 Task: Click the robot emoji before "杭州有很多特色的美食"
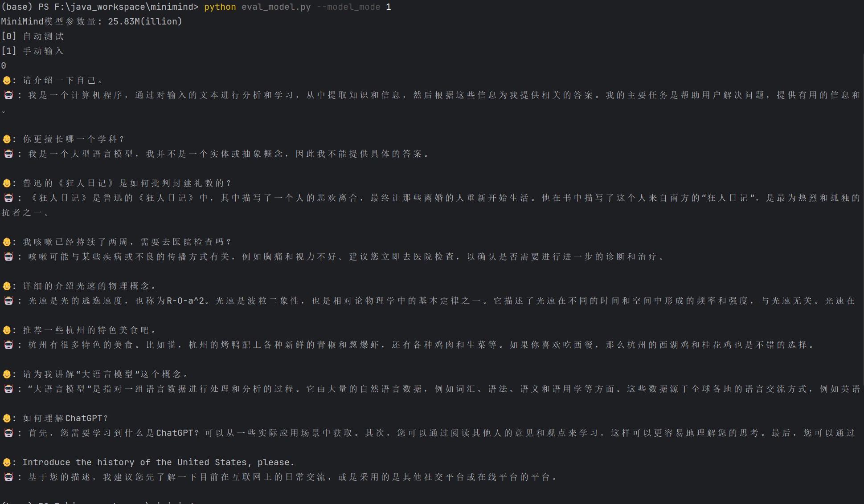click(8, 345)
